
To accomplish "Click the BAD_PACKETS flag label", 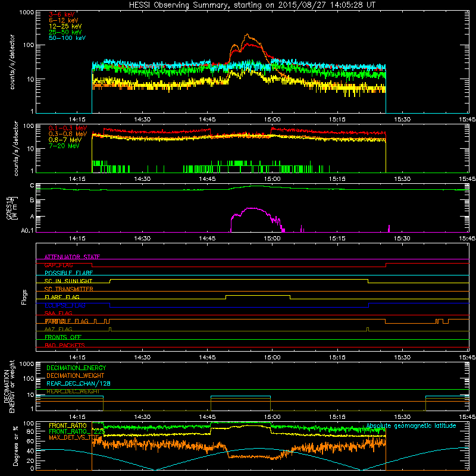I will tap(65, 345).
